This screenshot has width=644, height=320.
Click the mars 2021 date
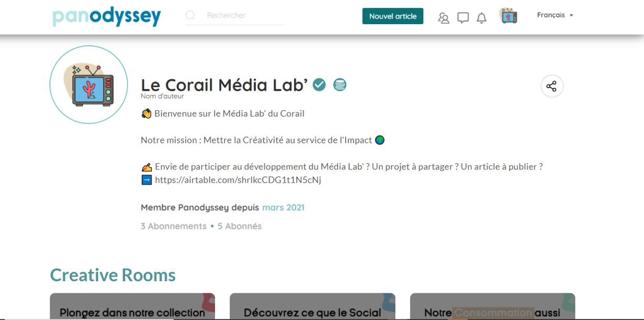(x=283, y=207)
